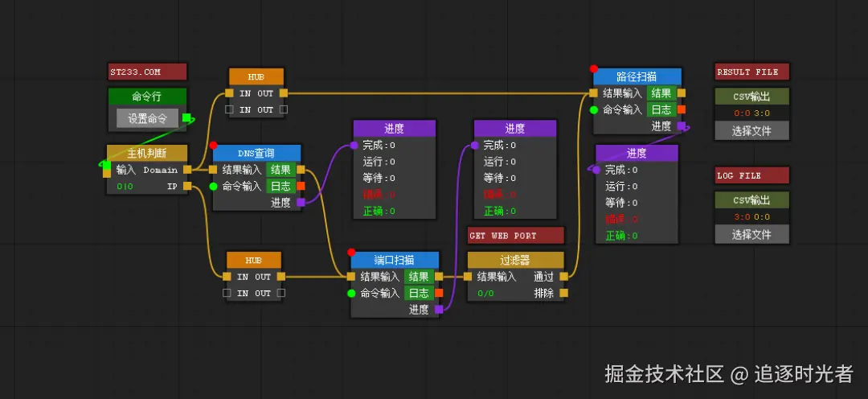Click the Domain output port on 主机判断
Screen dimensions: 868x399
click(x=187, y=170)
